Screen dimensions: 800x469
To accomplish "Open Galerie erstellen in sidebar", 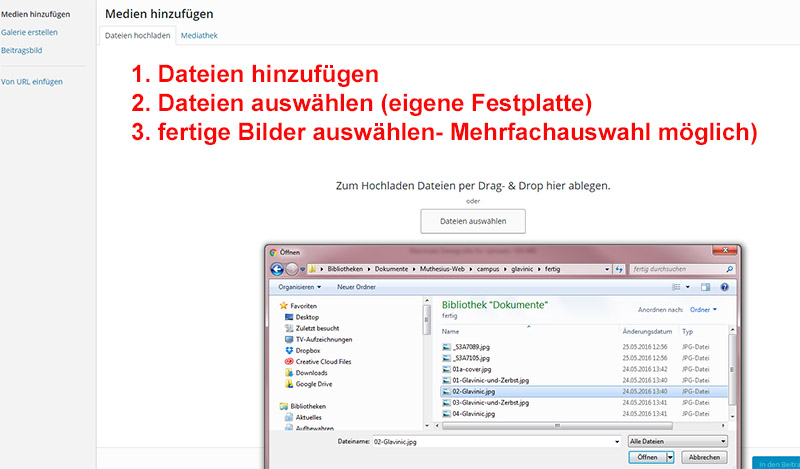I will tap(29, 32).
